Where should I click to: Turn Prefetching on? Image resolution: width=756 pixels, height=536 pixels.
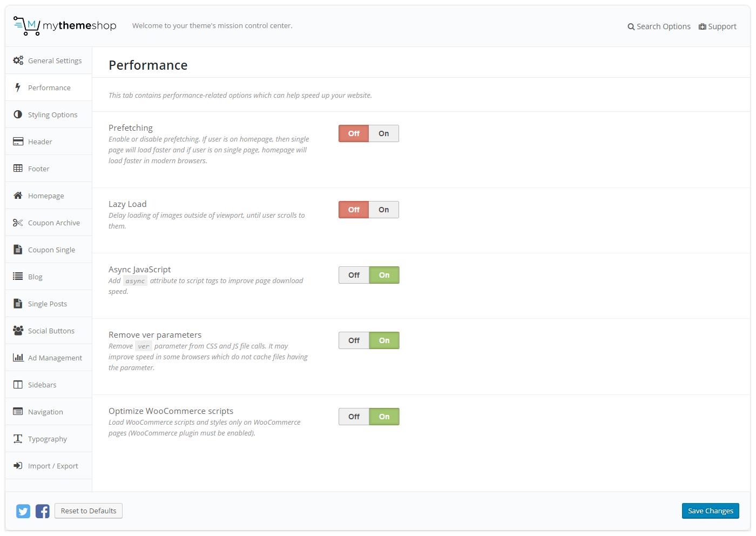[x=383, y=133]
